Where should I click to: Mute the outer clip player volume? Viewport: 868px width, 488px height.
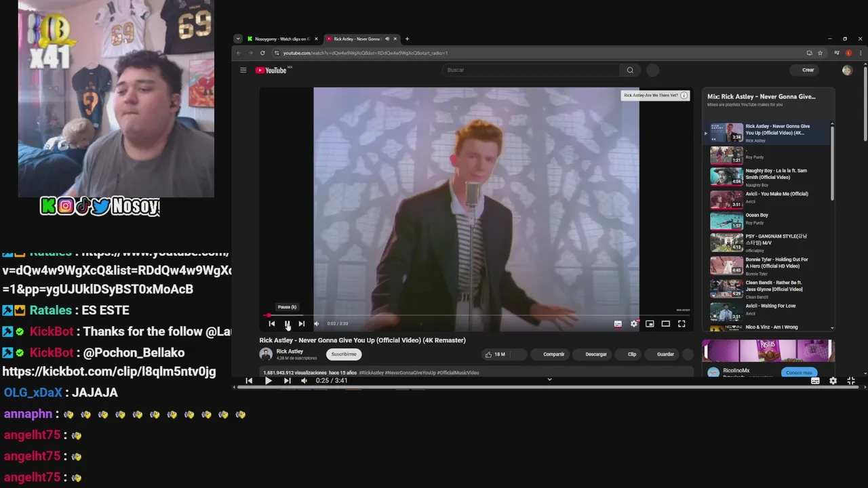click(x=304, y=381)
